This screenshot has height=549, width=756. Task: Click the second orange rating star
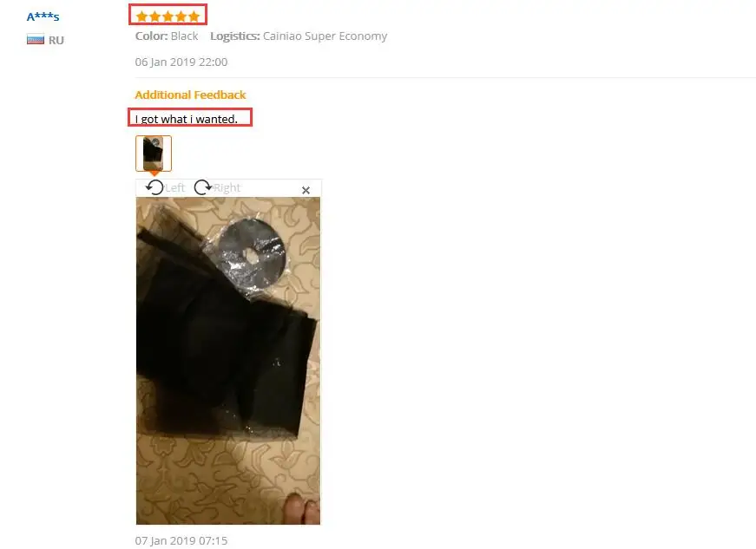(x=154, y=16)
